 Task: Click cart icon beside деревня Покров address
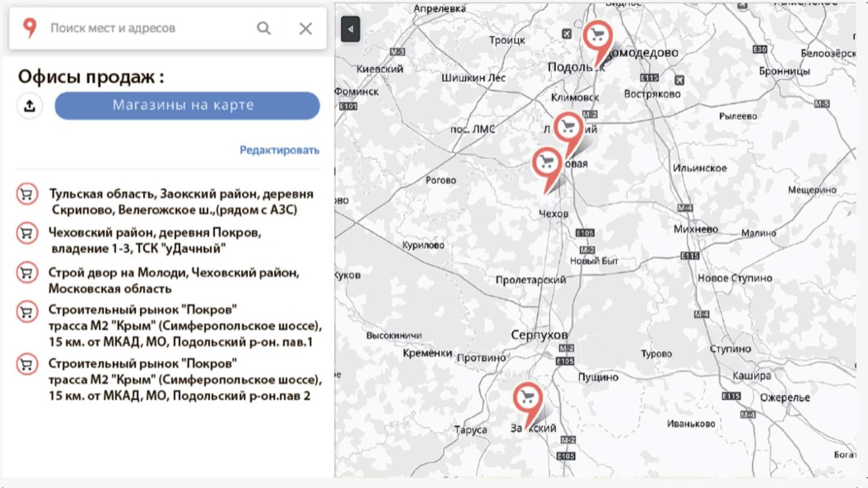[x=27, y=233]
